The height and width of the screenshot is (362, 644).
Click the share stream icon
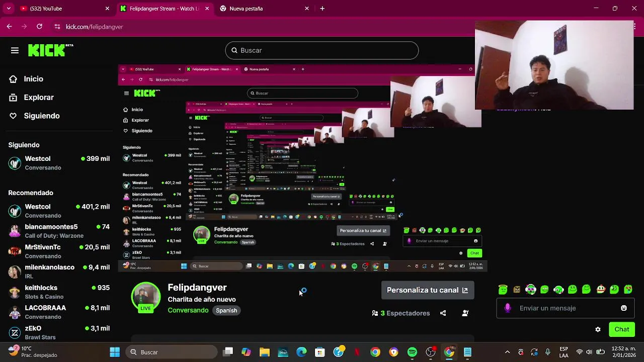[443, 313]
